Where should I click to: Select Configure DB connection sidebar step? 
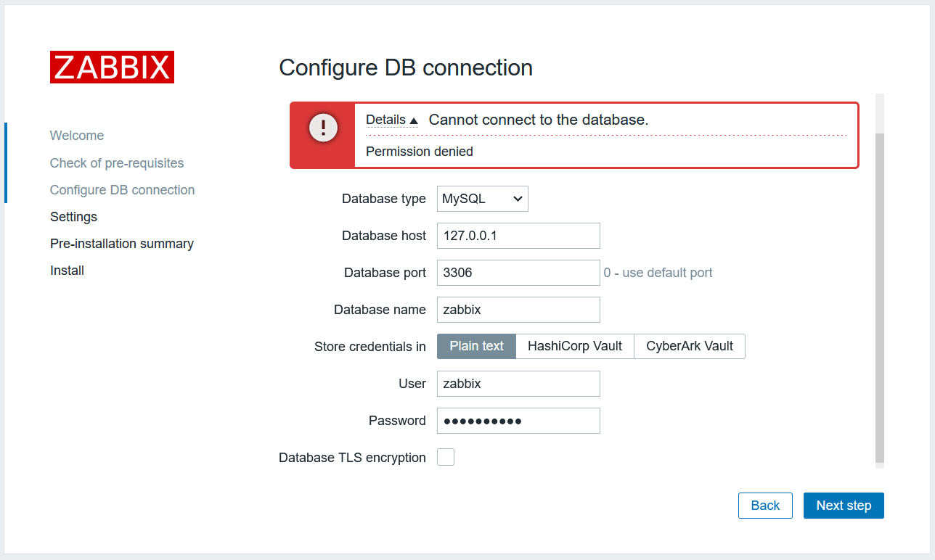123,190
